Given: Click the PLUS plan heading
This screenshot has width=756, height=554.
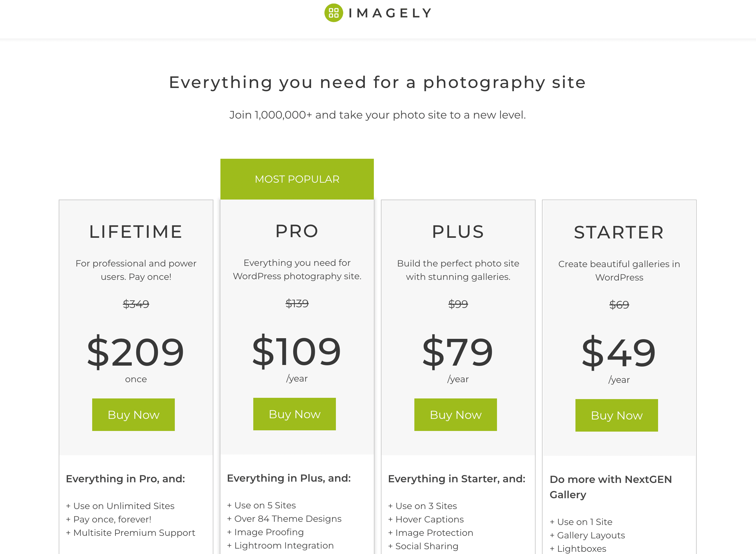Looking at the screenshot, I should pyautogui.click(x=458, y=231).
